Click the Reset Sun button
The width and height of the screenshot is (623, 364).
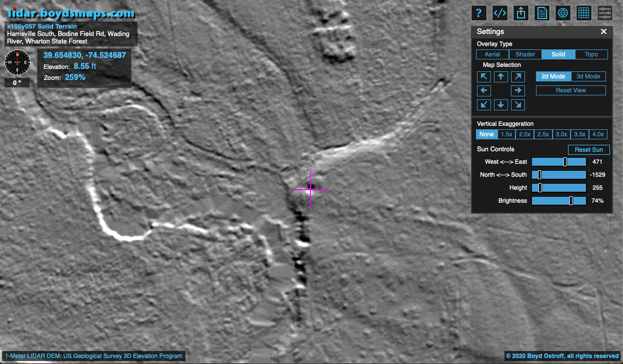(588, 150)
